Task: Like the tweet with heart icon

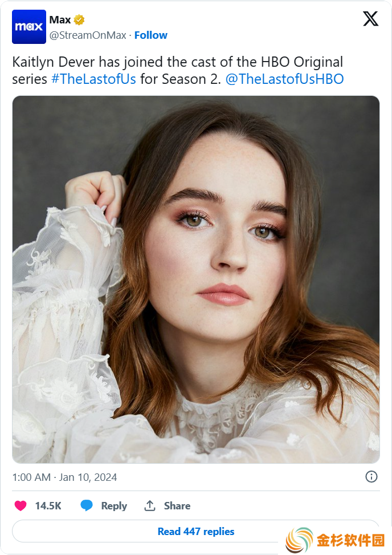Action: [21, 506]
